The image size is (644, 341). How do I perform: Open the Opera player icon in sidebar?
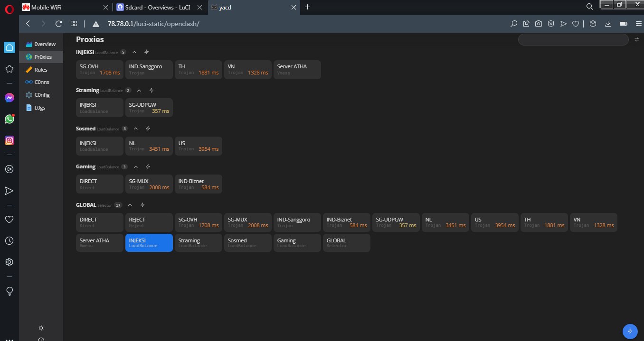(x=9, y=169)
